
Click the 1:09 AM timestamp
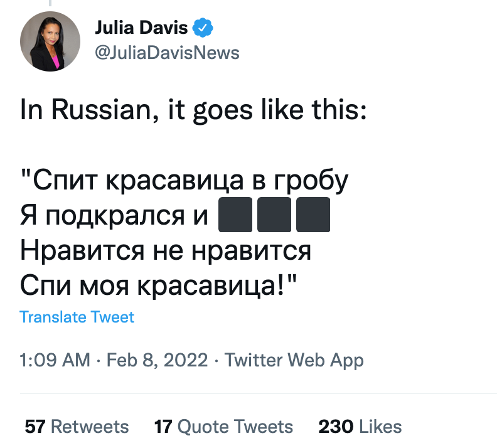55,360
